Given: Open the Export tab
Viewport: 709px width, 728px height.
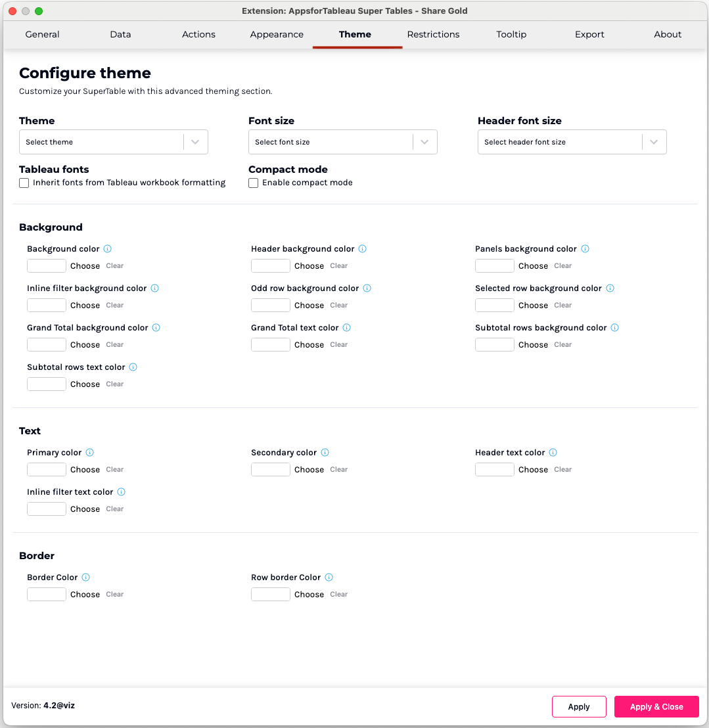Looking at the screenshot, I should [589, 35].
